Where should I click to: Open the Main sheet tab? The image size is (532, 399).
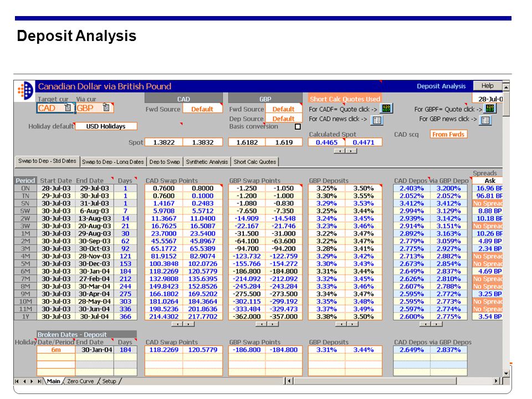pos(53,381)
